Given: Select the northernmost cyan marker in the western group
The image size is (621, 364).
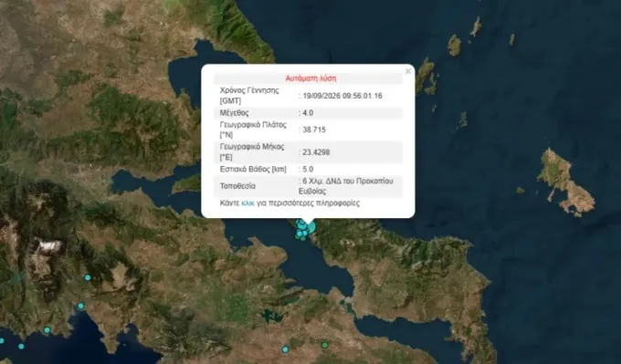Looking at the screenshot, I should click(88, 277).
